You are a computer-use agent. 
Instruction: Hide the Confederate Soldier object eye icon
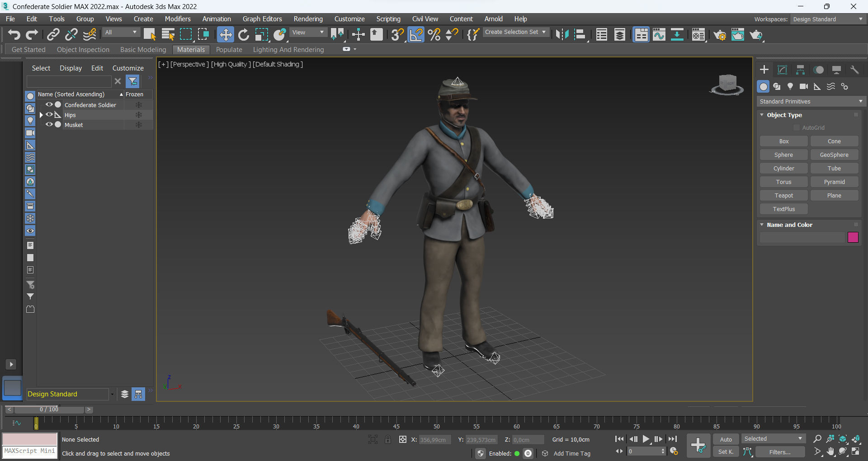pos(49,104)
